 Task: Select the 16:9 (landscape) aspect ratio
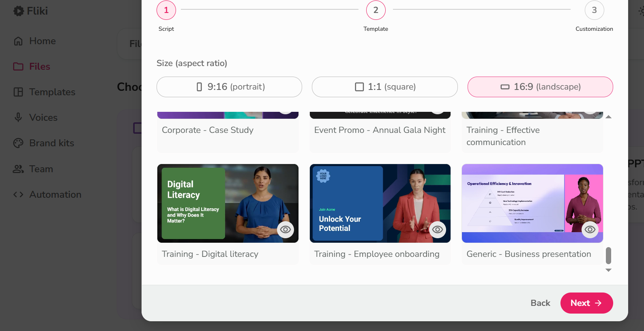tap(540, 87)
